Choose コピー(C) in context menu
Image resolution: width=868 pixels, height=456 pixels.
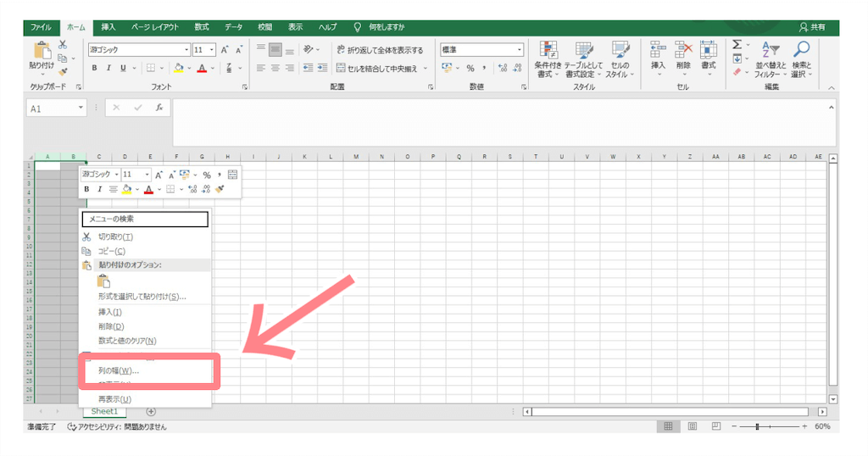click(146, 251)
